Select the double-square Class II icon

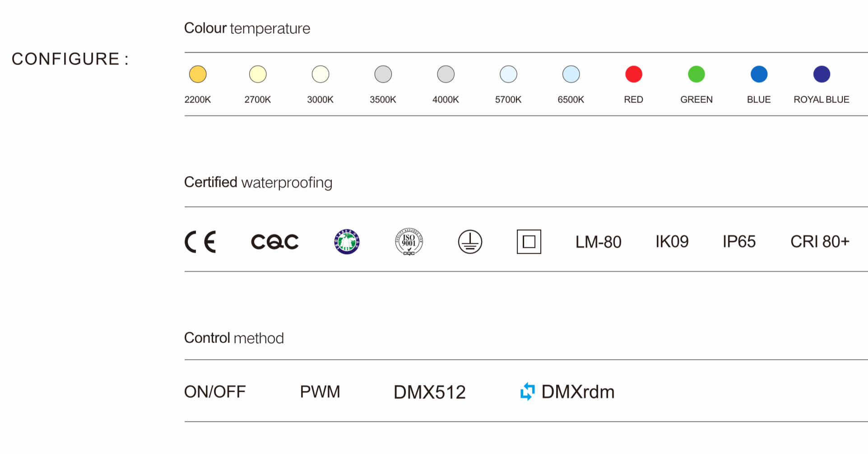529,242
